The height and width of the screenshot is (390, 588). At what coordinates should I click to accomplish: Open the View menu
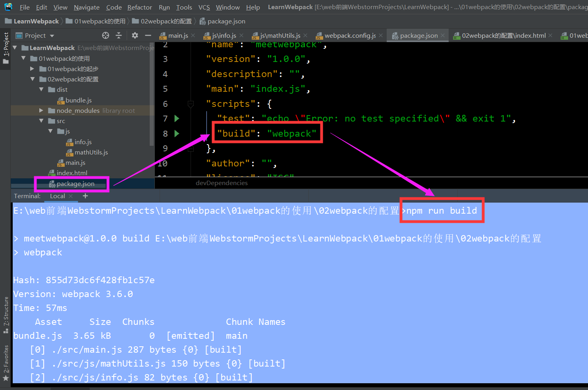click(x=60, y=7)
